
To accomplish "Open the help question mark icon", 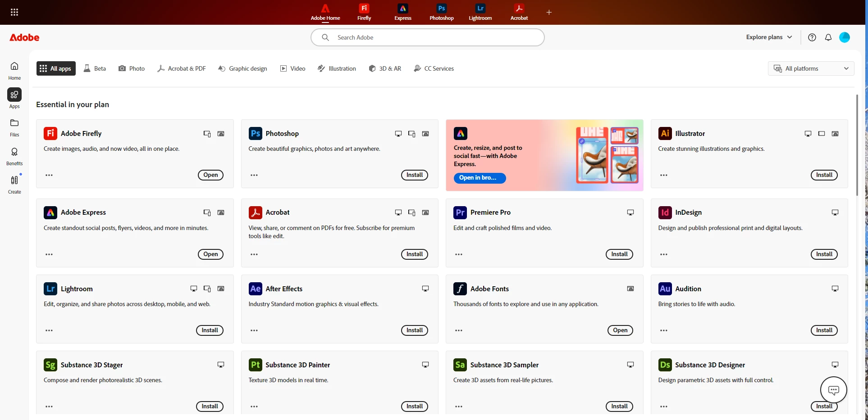I will point(812,37).
